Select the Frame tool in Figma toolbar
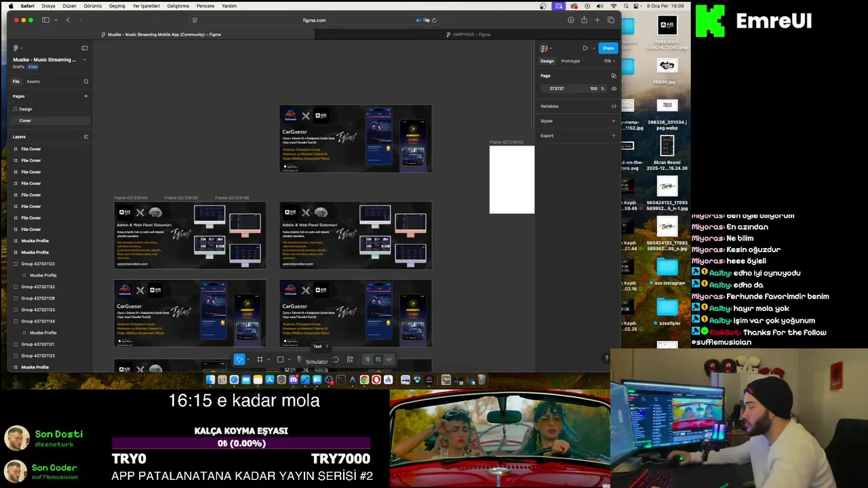The width and height of the screenshot is (868, 488). pyautogui.click(x=260, y=359)
